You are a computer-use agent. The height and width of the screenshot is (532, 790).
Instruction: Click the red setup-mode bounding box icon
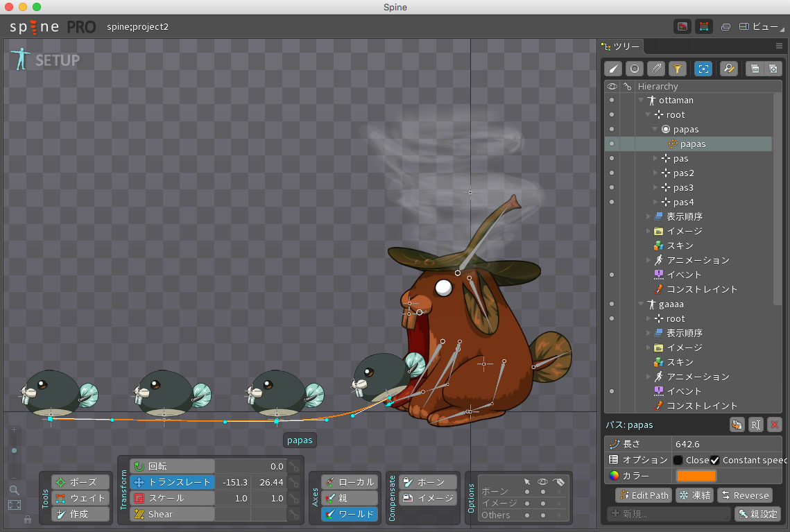(704, 26)
